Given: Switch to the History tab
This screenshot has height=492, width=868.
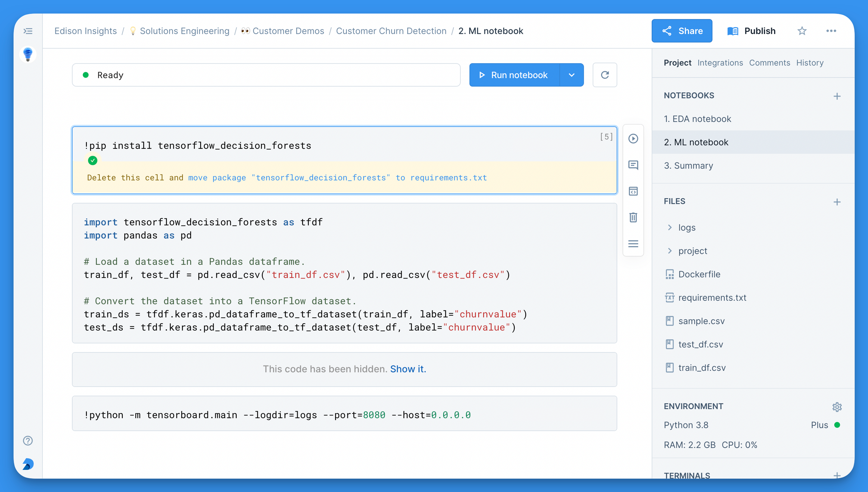Looking at the screenshot, I should 810,63.
